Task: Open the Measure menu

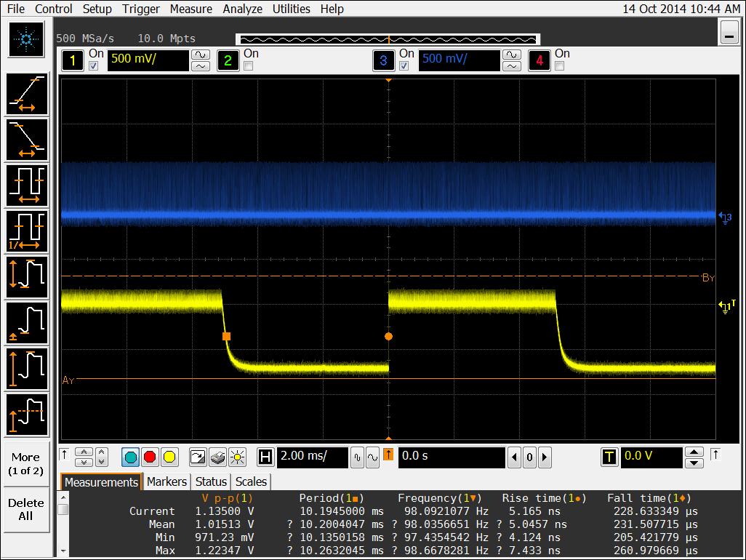Action: 191,9
